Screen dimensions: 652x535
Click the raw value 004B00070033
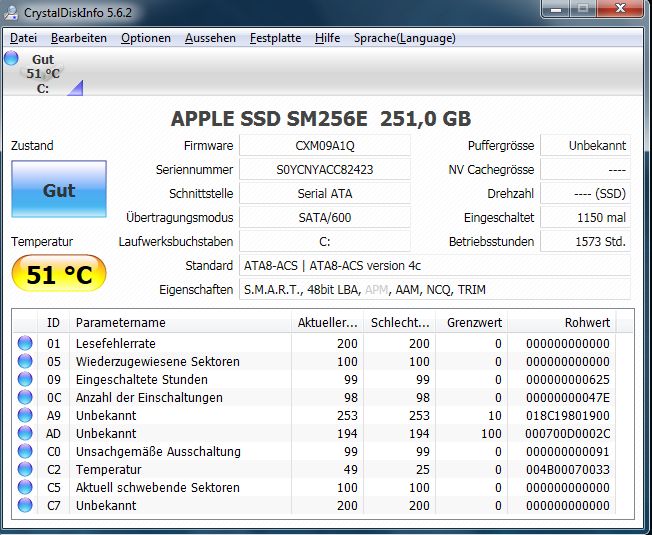point(568,469)
